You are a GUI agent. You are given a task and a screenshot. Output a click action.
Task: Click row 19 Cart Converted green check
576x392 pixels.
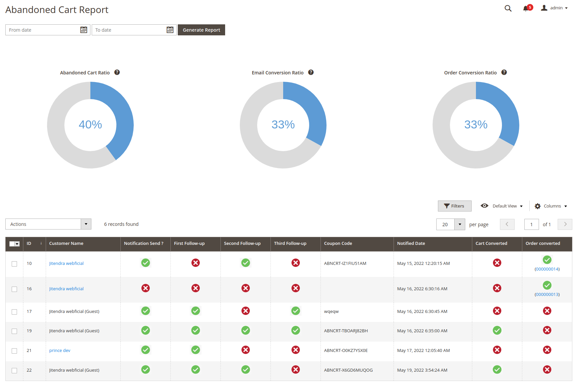(497, 330)
